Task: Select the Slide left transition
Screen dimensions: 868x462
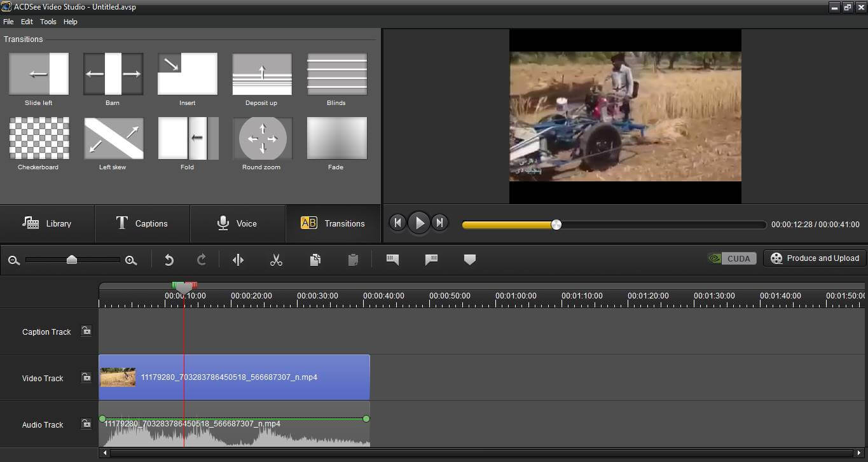Action: click(39, 74)
